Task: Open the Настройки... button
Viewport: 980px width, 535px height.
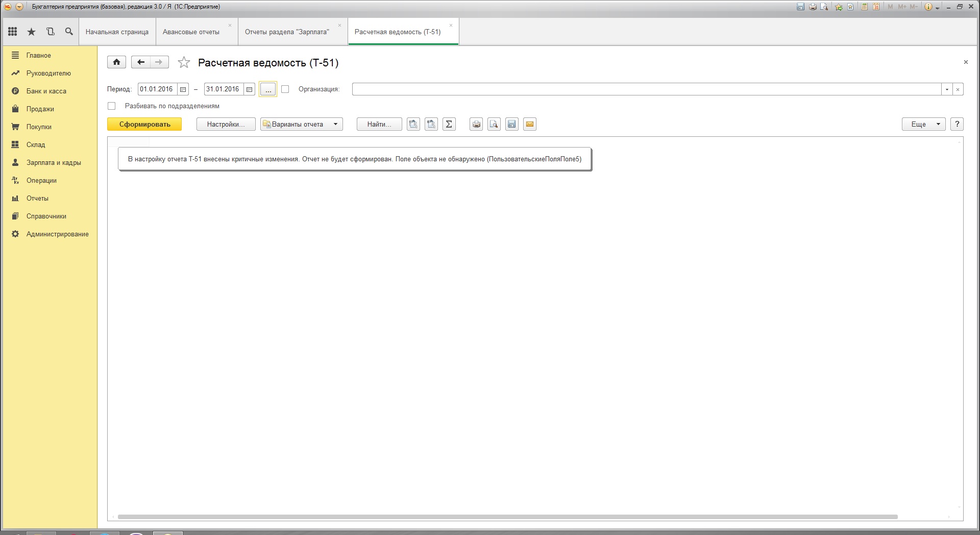Action: pos(226,124)
